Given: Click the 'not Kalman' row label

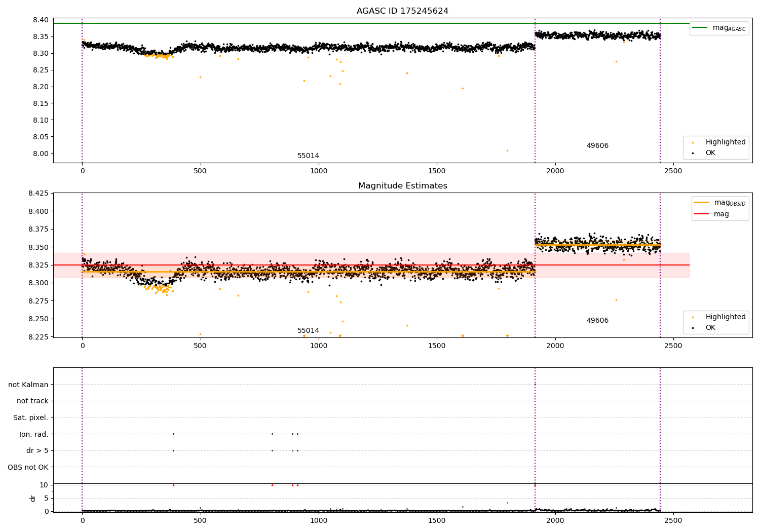Looking at the screenshot, I should point(28,385).
